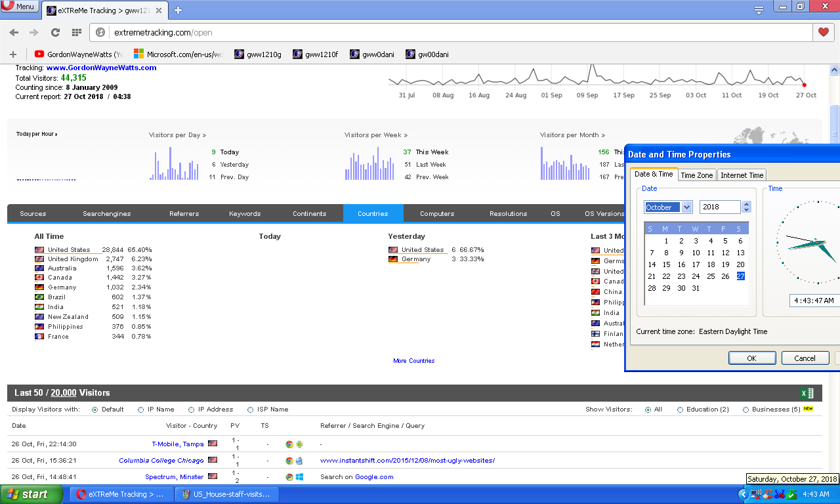The width and height of the screenshot is (840, 504).
Task: Bookmark page with the heart icon
Action: [x=824, y=31]
